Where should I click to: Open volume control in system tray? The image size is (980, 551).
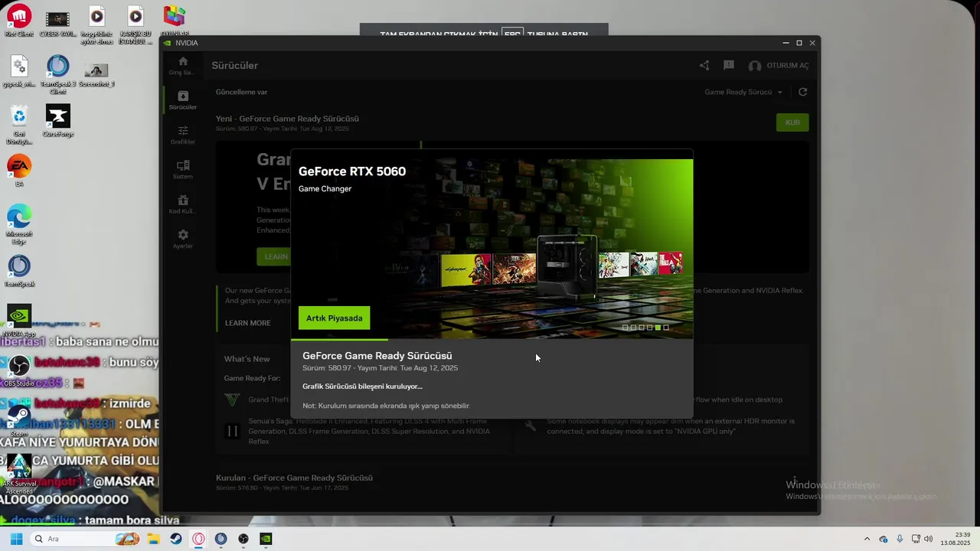point(928,539)
